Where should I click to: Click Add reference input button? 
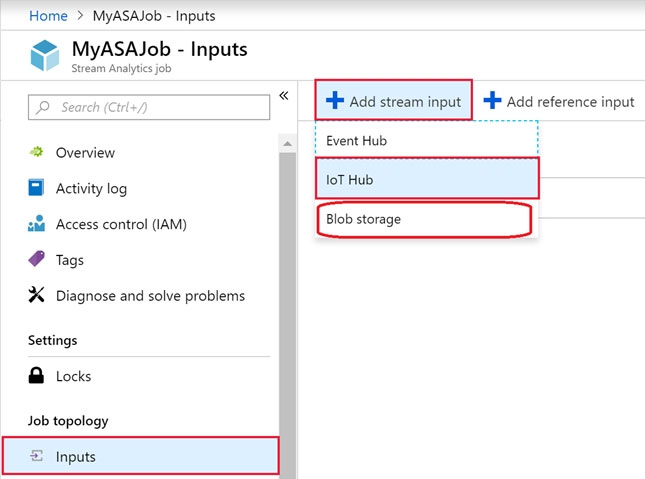[559, 101]
